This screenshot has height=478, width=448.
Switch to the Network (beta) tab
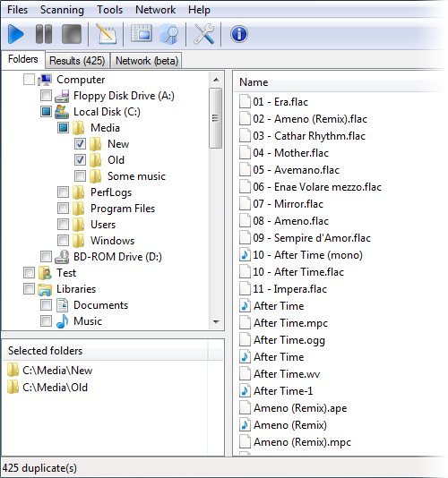pos(146,61)
